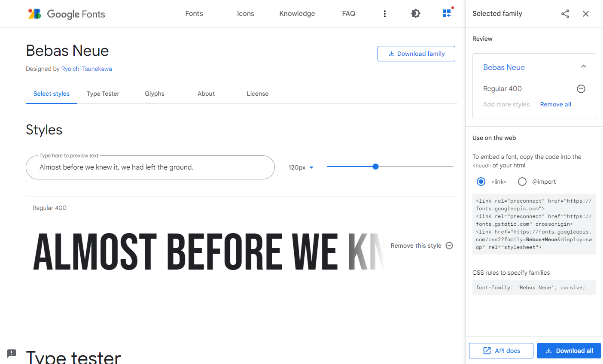Viewport: 603px width, 364px height.
Task: Open the Knowledge navigation item
Action: [x=297, y=14]
